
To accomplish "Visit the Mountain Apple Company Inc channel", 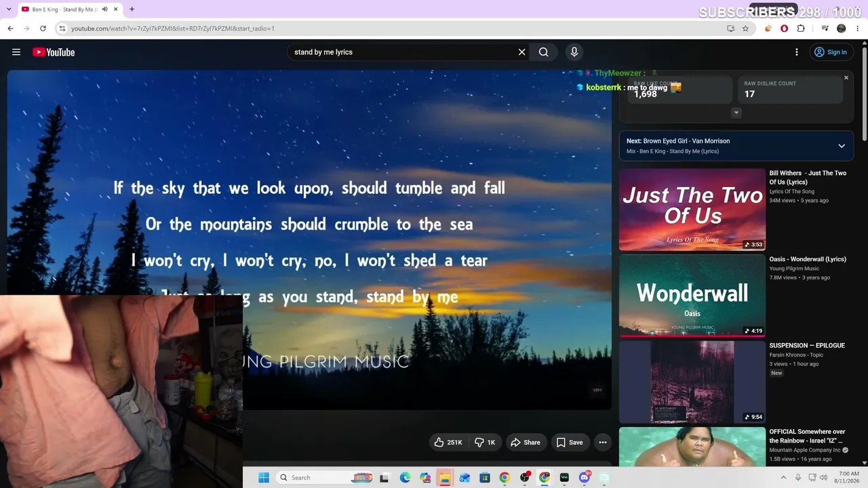I will coord(805,450).
